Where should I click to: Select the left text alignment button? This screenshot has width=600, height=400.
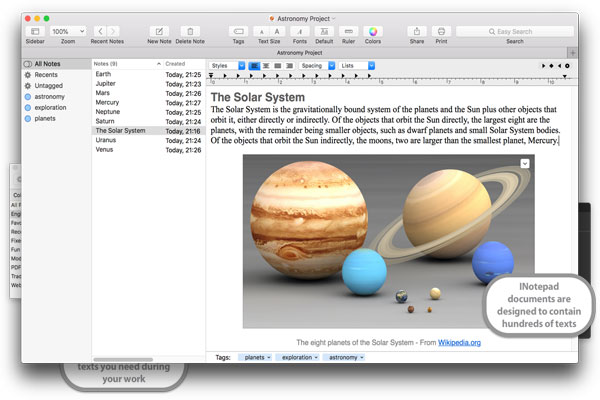(254, 66)
